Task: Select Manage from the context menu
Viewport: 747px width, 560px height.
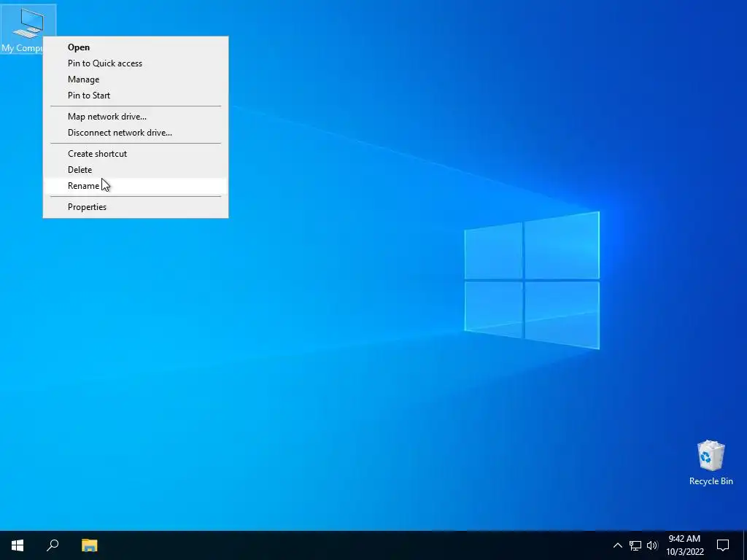Action: click(x=136, y=79)
